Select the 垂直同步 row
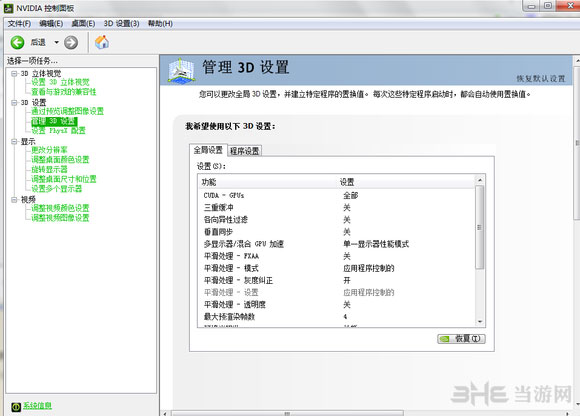580x416 pixels. point(337,232)
